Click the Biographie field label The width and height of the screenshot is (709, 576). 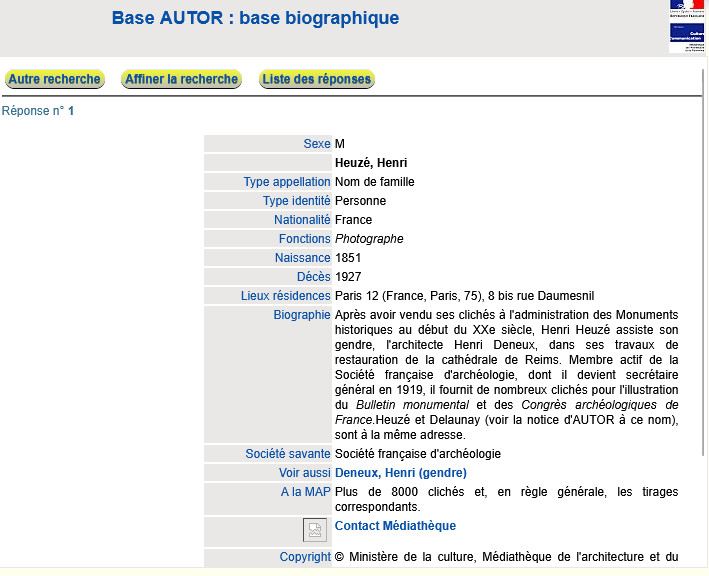tap(301, 315)
